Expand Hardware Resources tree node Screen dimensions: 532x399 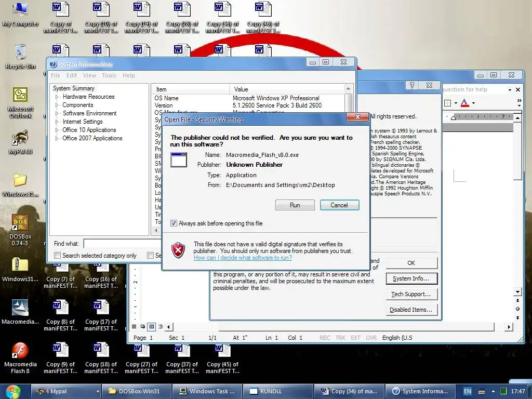[57, 97]
